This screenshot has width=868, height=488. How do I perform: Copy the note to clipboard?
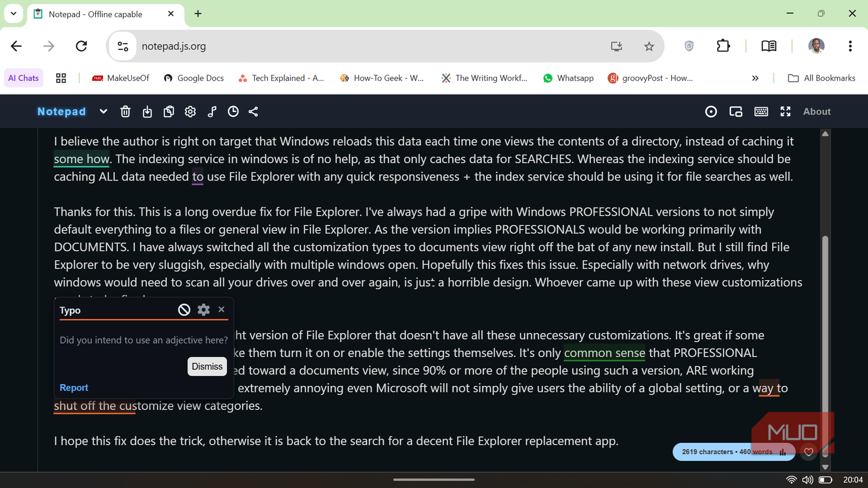click(x=168, y=111)
